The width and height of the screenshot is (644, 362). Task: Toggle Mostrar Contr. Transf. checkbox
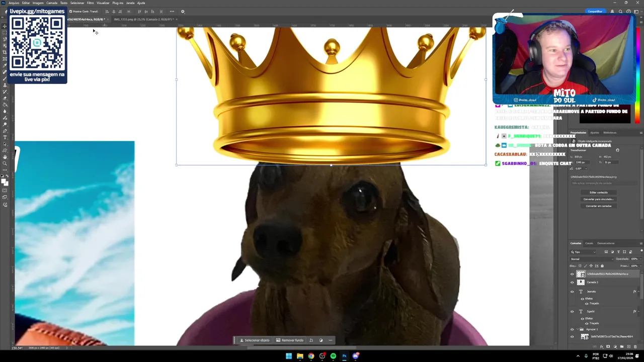point(71,12)
